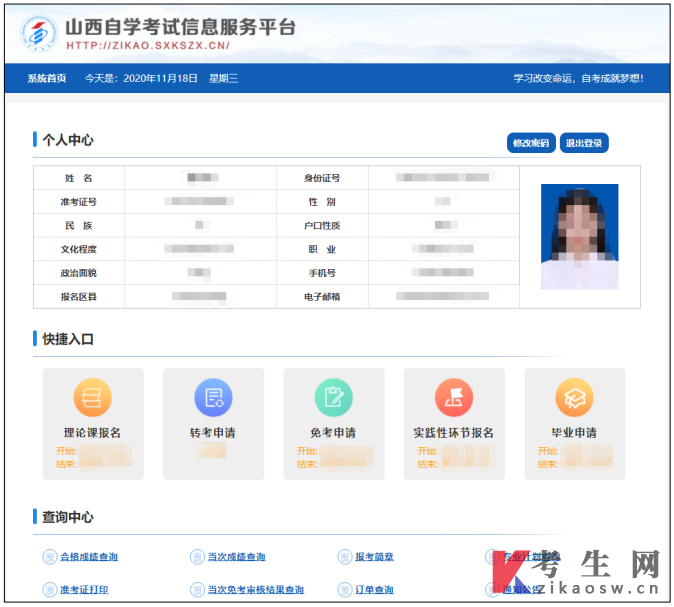Open 实践性环节报名 red flag icon
This screenshot has height=607, width=674.
click(x=454, y=398)
